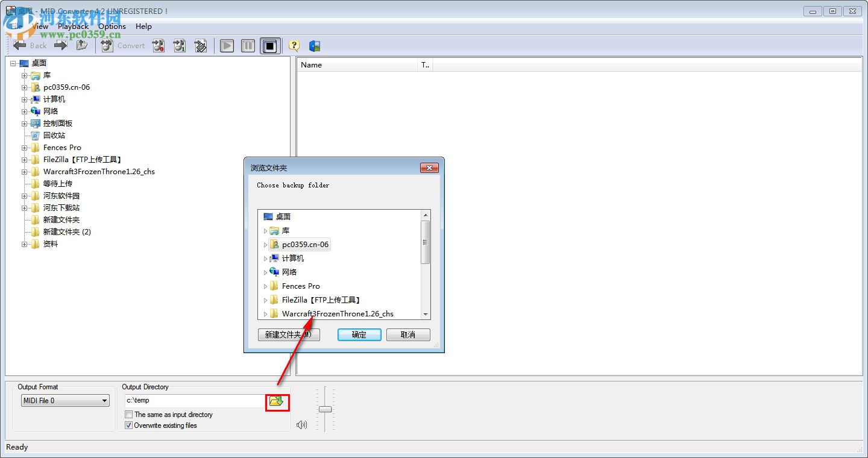Open the output directory browse folder icon
This screenshot has height=458, width=868.
click(277, 401)
